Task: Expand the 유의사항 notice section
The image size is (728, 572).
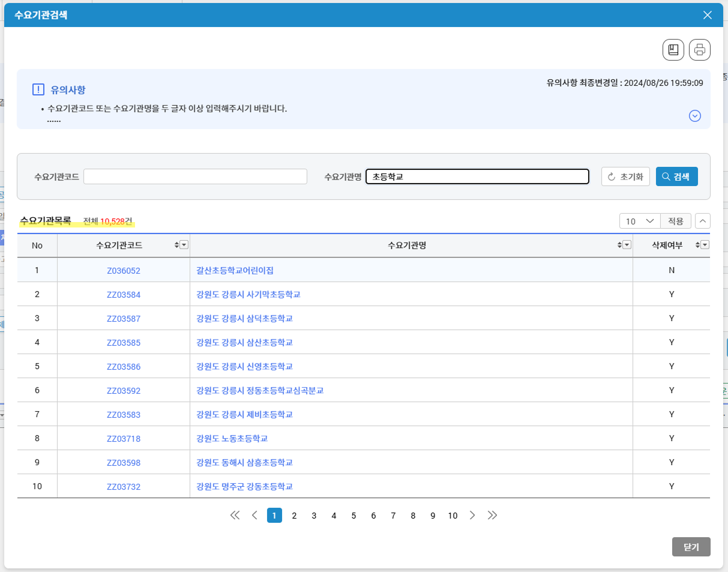Action: [695, 116]
